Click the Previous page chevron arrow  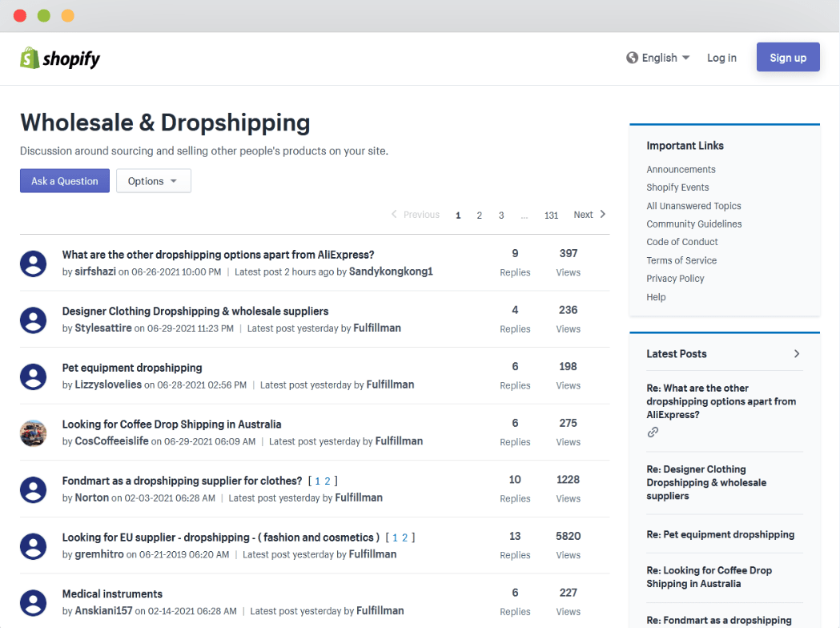point(394,214)
